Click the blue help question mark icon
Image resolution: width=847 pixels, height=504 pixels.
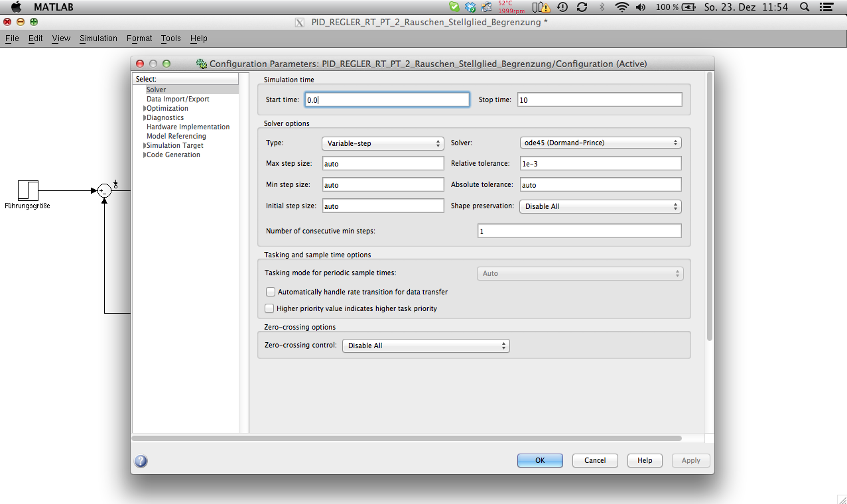tap(141, 461)
